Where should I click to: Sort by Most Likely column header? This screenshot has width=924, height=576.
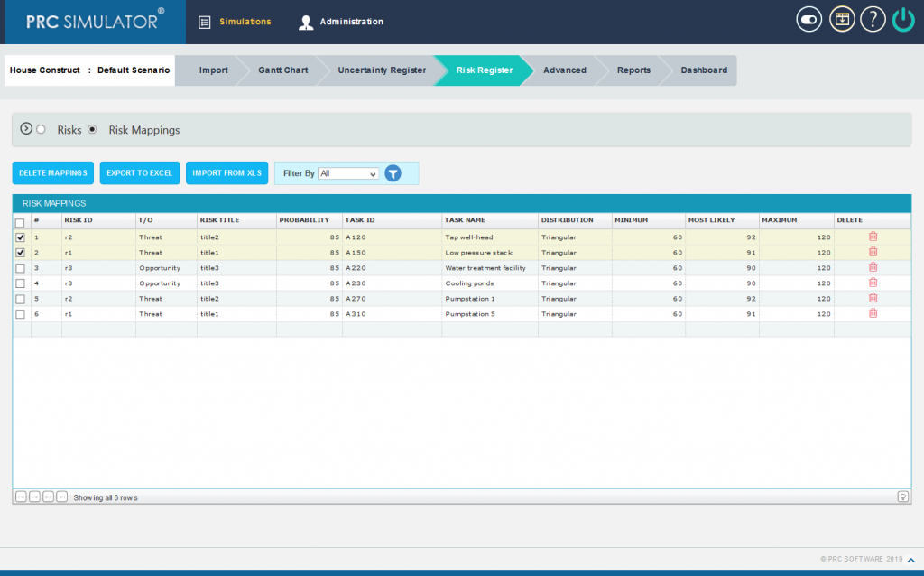tap(722, 220)
